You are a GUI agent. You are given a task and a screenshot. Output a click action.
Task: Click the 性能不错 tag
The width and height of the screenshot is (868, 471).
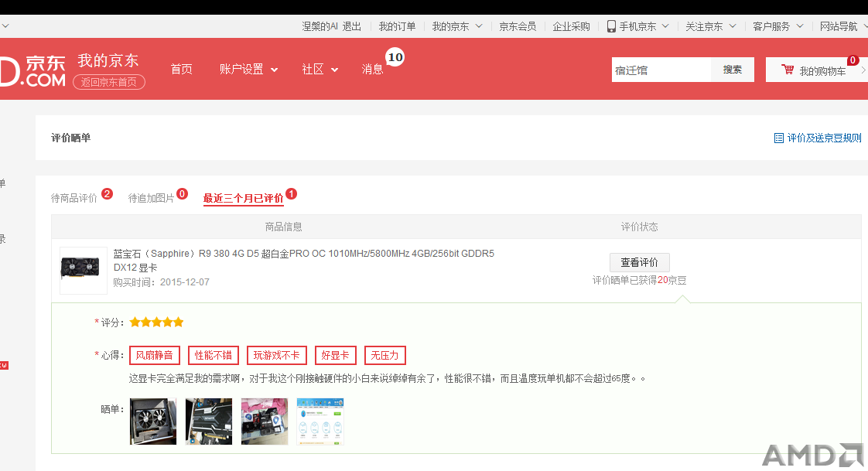pyautogui.click(x=213, y=355)
